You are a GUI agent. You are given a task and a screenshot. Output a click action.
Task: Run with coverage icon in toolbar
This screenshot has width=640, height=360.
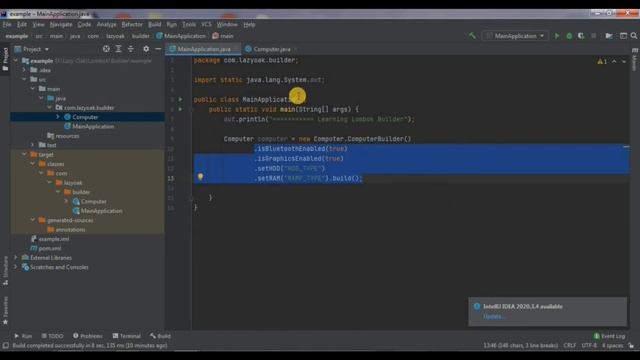(x=581, y=36)
